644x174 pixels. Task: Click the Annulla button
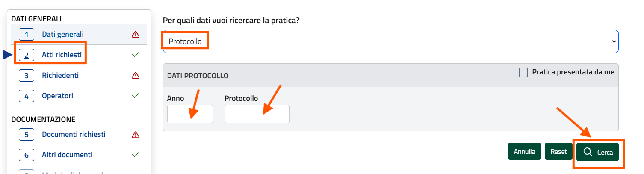click(x=525, y=152)
